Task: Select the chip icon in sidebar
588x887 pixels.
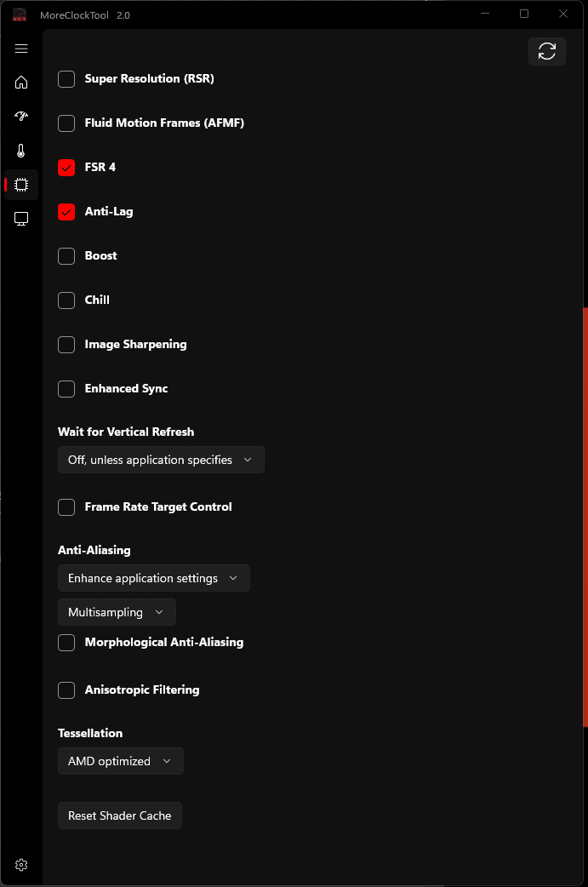Action: [x=21, y=185]
